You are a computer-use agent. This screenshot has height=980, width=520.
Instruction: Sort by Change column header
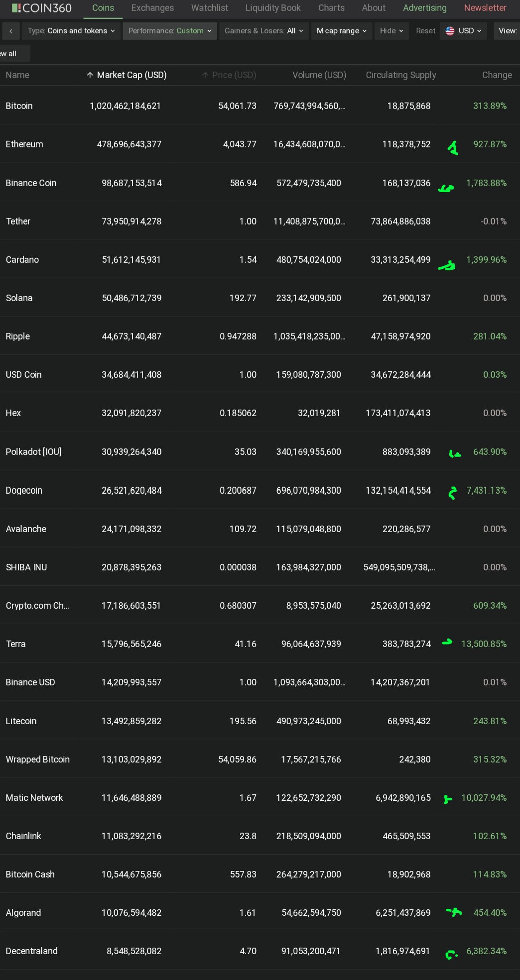point(497,75)
